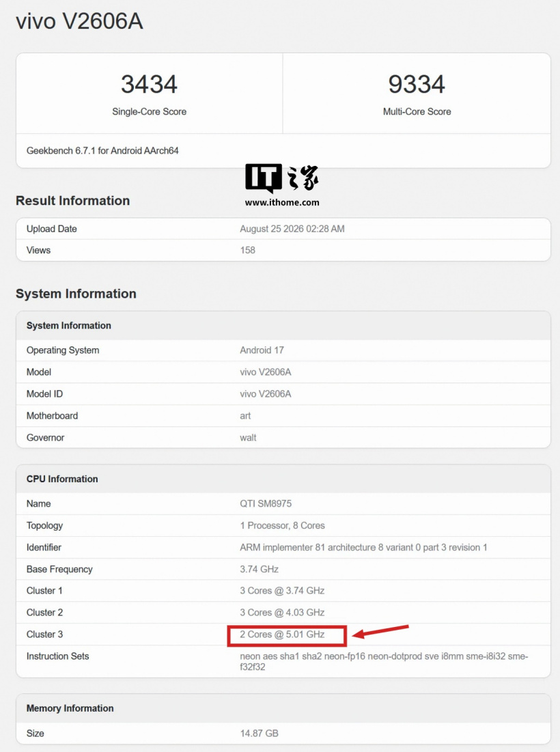Screen dimensions: 560x752
Task: Select the ARM implementer 81 identifier value
Action: 363,547
